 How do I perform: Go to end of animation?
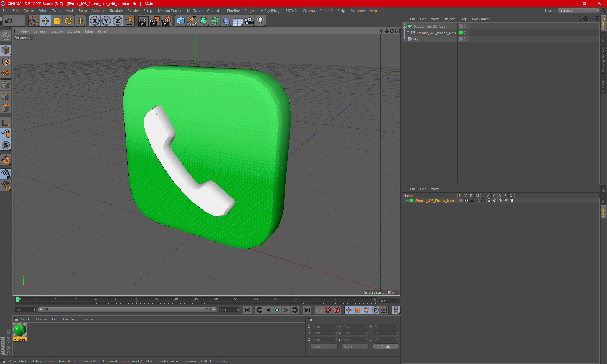click(x=307, y=310)
